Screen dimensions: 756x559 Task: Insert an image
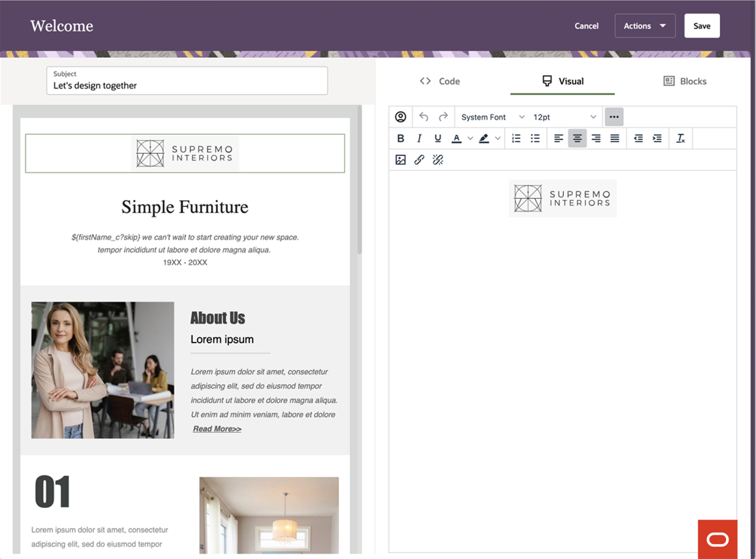point(400,159)
